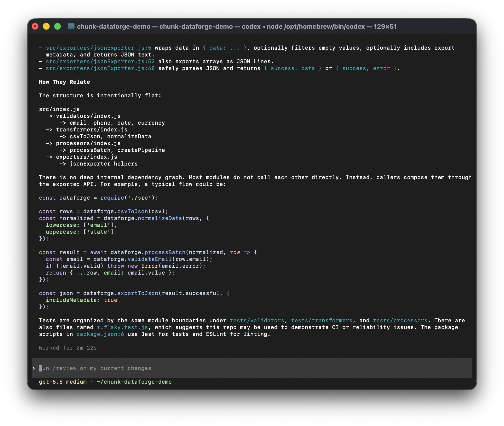Click the require('./src') code line
Image resolution: width=504 pixels, height=426 pixels.
click(x=99, y=198)
